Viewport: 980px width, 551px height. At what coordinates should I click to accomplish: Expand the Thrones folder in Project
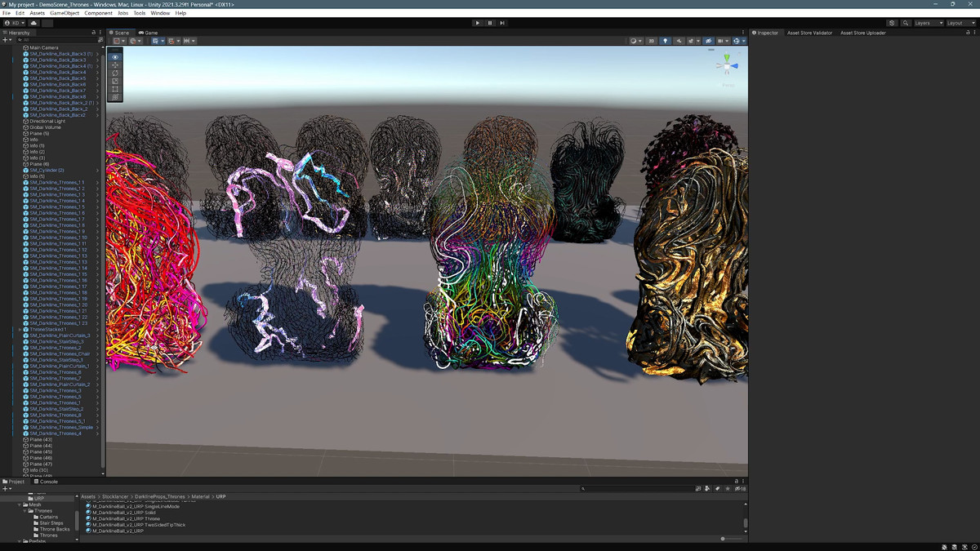point(26,511)
